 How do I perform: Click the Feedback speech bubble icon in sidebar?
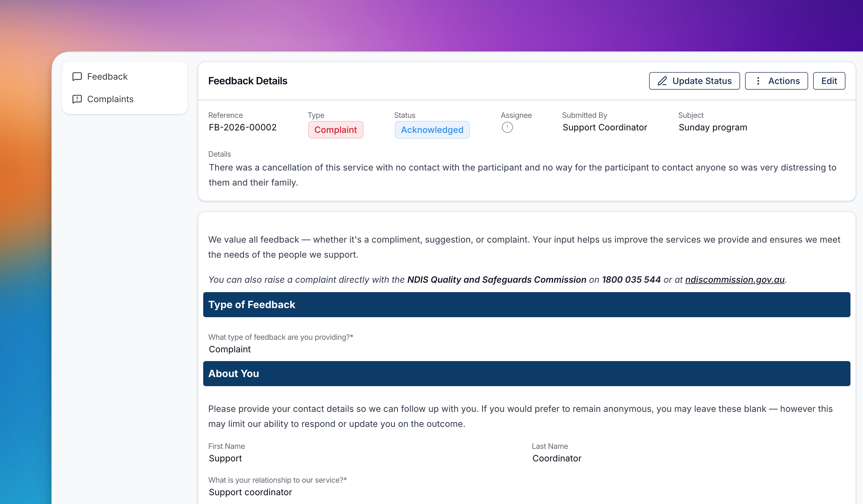point(77,76)
